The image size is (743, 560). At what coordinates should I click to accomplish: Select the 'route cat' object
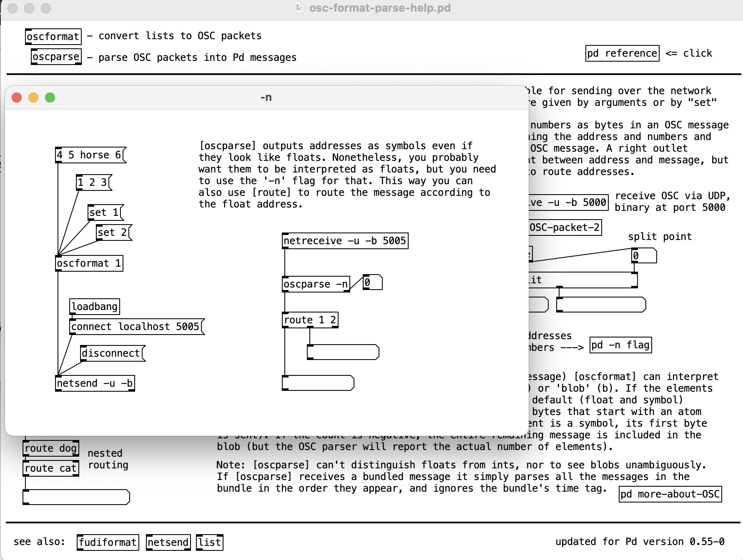coord(51,468)
